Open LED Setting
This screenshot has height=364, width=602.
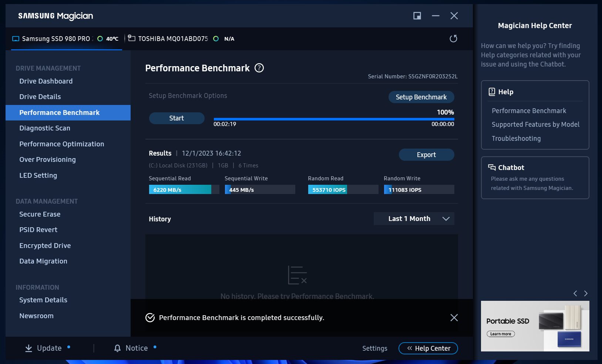[38, 176]
